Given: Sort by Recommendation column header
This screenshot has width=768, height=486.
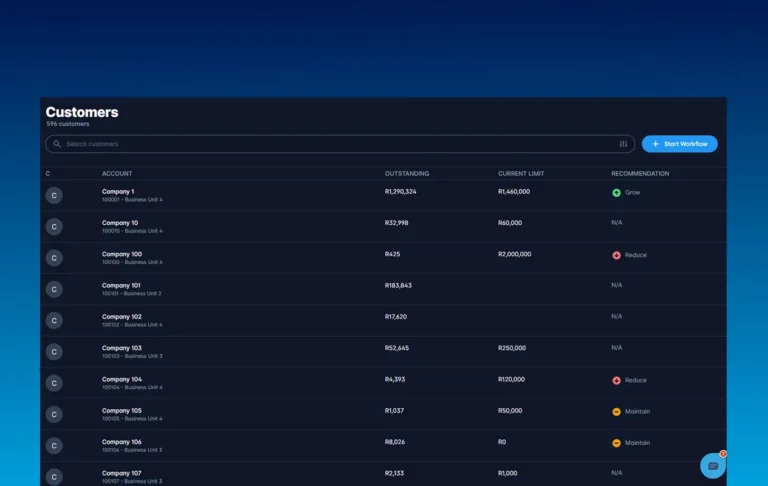Looking at the screenshot, I should pyautogui.click(x=640, y=174).
